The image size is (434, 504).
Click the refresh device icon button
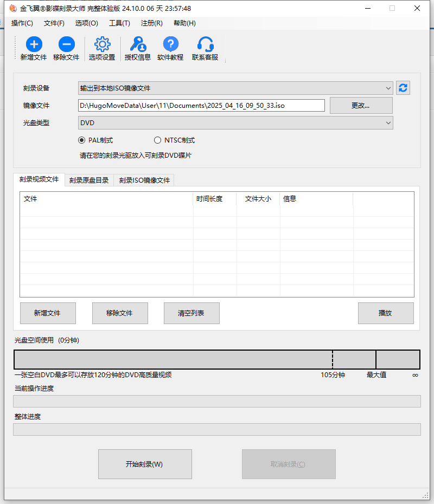point(403,88)
